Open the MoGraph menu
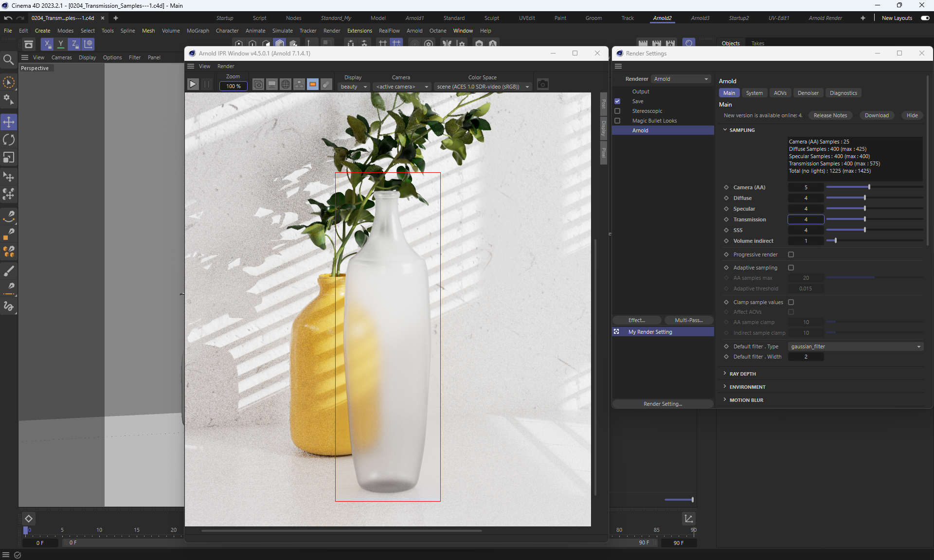The height and width of the screenshot is (560, 934). [x=198, y=31]
